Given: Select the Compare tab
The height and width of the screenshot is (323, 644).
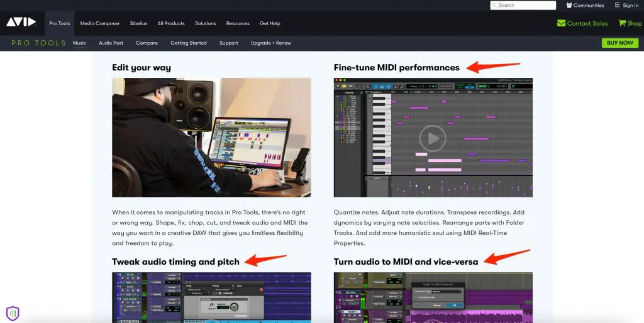Looking at the screenshot, I should click(147, 43).
